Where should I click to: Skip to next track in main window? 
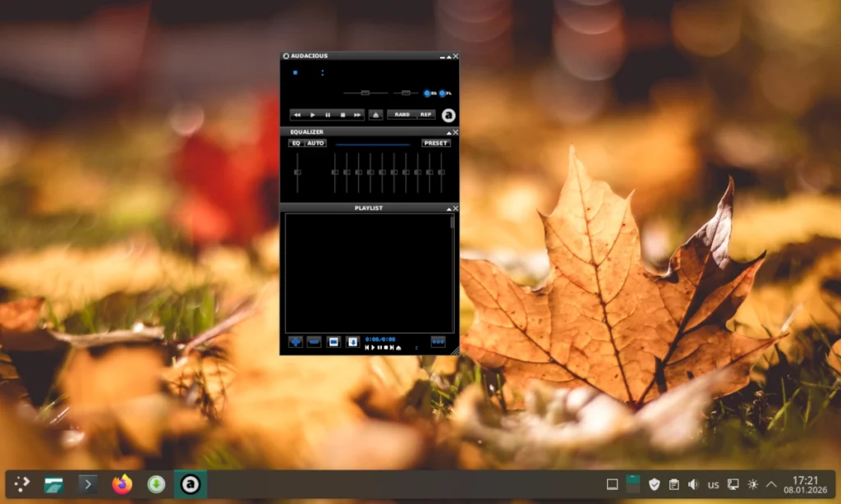pyautogui.click(x=358, y=115)
